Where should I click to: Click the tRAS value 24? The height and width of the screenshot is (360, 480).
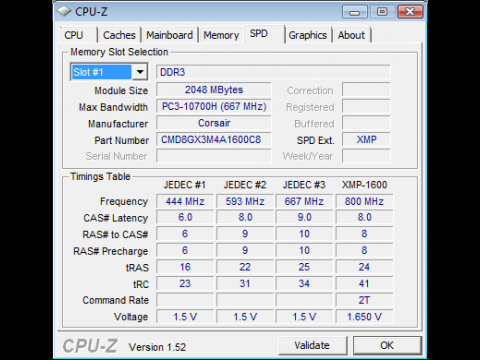[364, 267]
